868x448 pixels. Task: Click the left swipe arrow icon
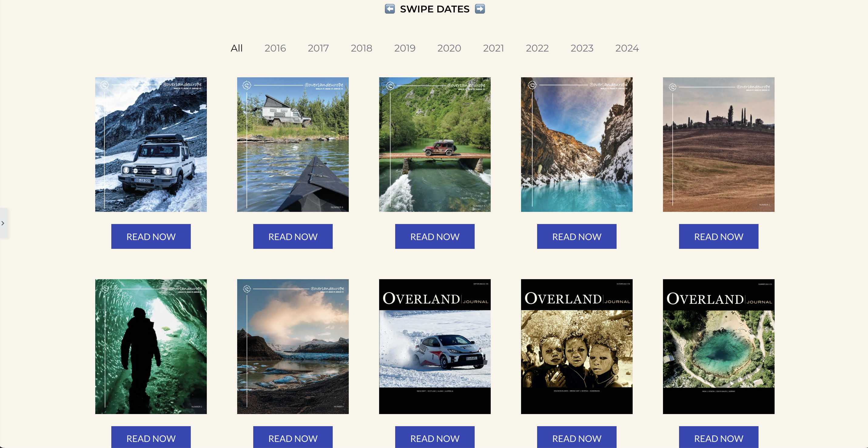point(390,9)
